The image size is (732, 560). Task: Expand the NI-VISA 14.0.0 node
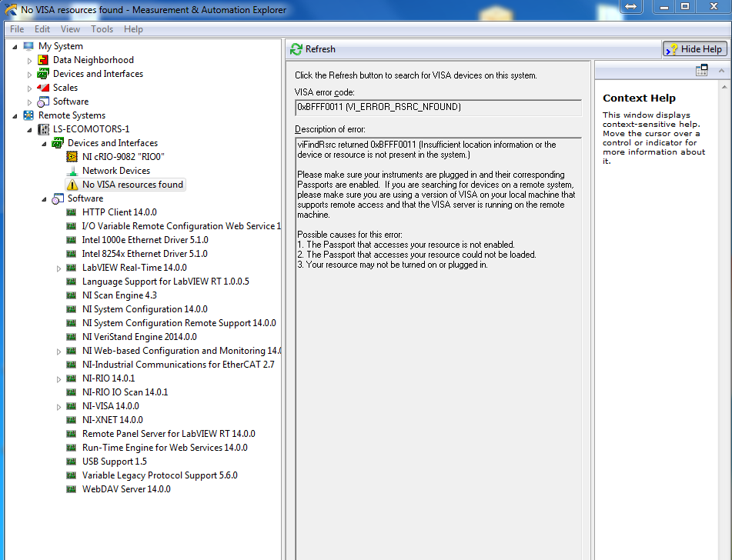tap(58, 407)
